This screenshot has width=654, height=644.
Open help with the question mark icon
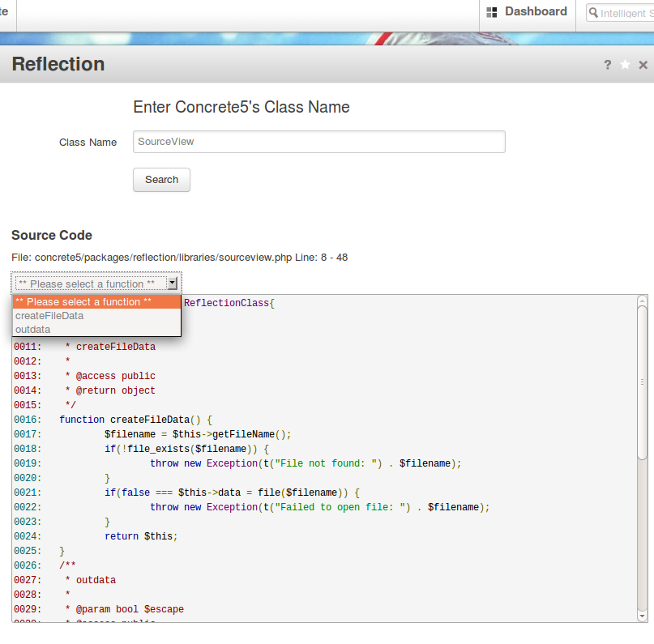pyautogui.click(x=608, y=65)
